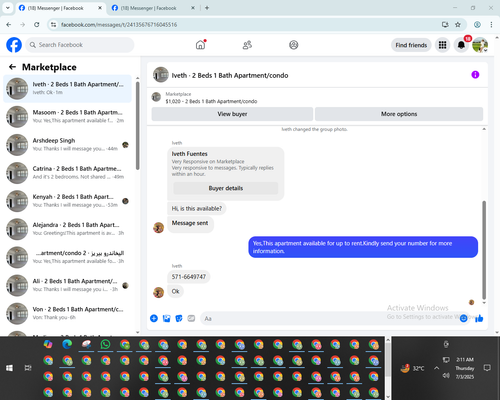Open the apps menu grid icon
Screen dimensions: 500x400
coord(442,45)
